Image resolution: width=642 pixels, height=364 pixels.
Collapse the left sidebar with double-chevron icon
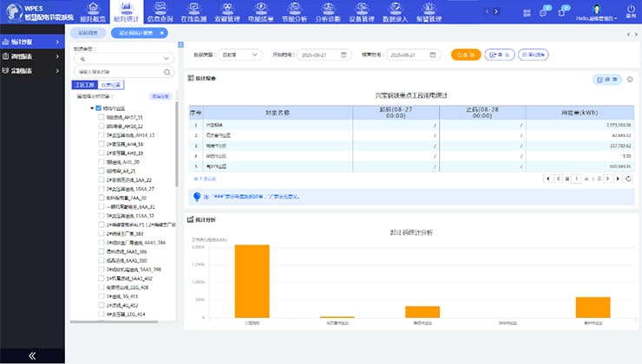(32, 355)
